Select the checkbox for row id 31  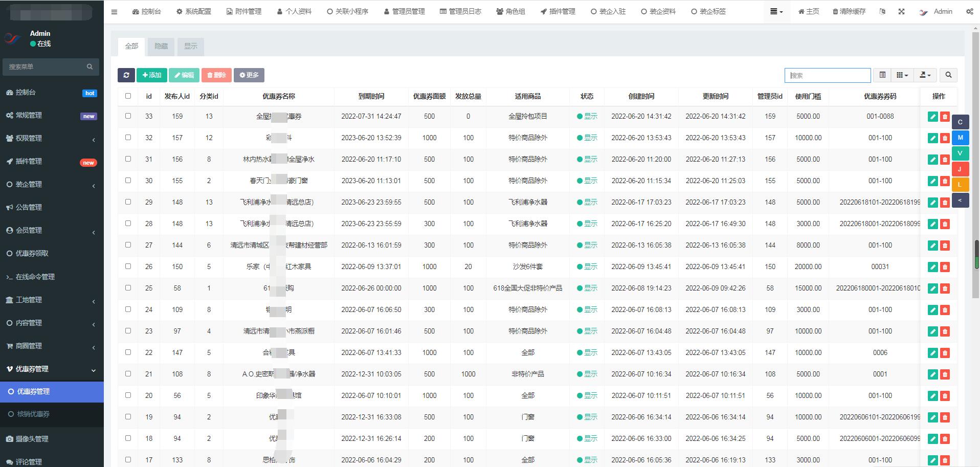(x=128, y=159)
